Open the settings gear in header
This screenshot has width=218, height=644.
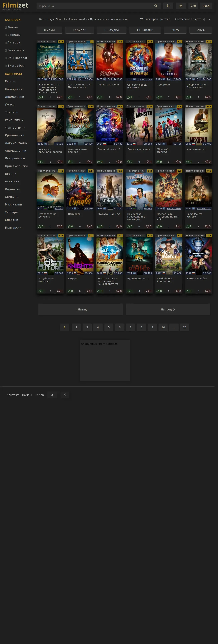(181, 6)
